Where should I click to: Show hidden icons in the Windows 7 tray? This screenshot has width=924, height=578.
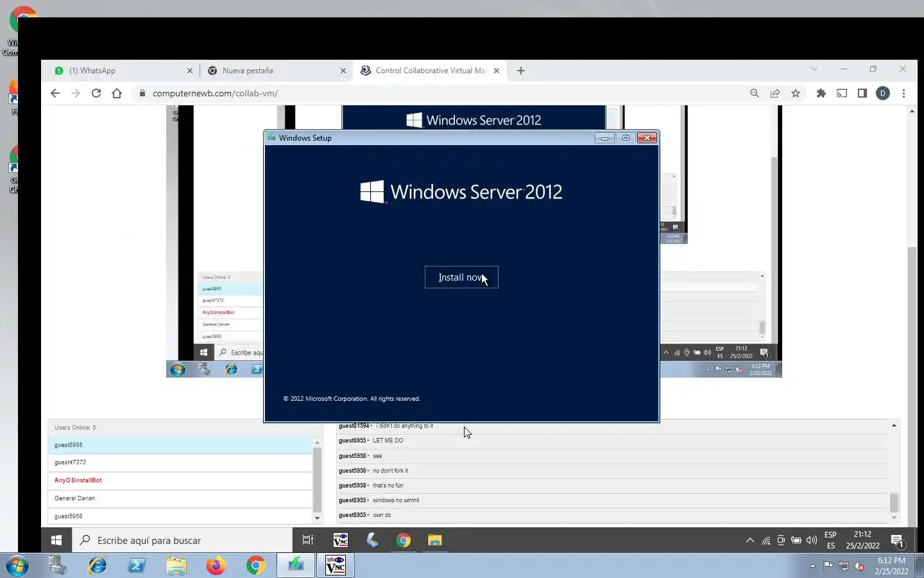(812, 566)
